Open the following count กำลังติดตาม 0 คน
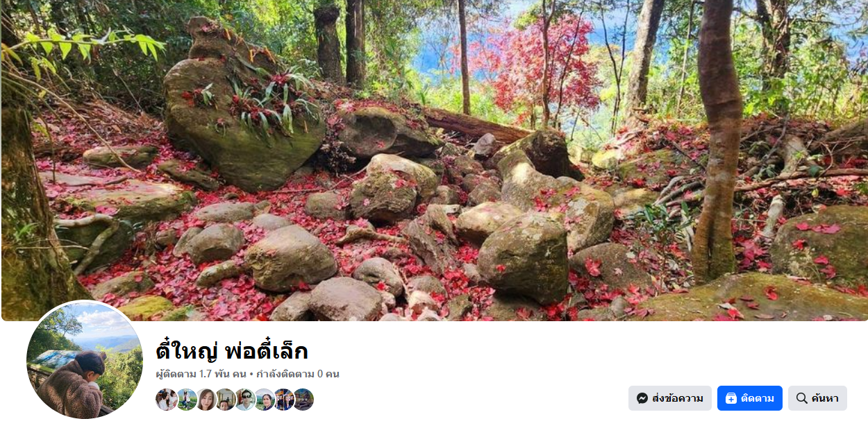Viewport: 868px width, 428px height. tap(297, 374)
